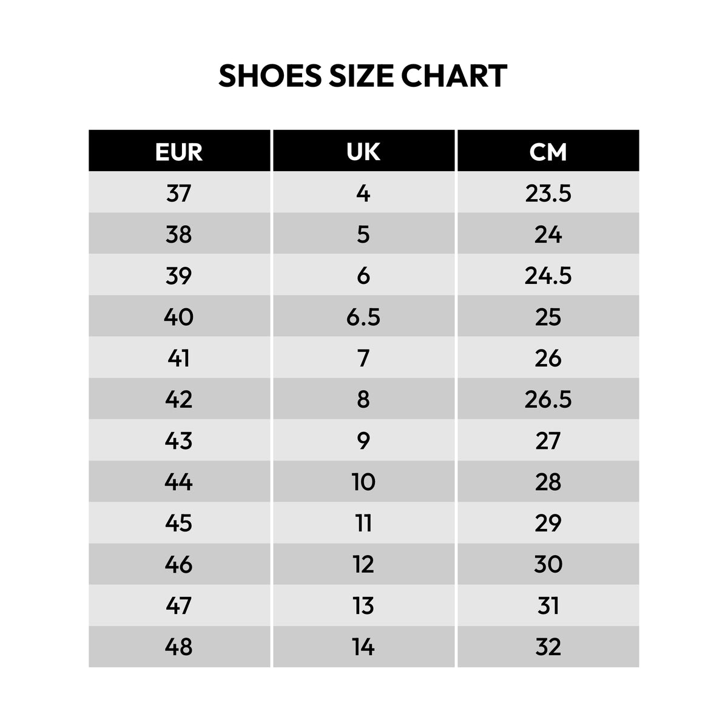
Task: Select the EUR 37 cell
Action: (179, 194)
